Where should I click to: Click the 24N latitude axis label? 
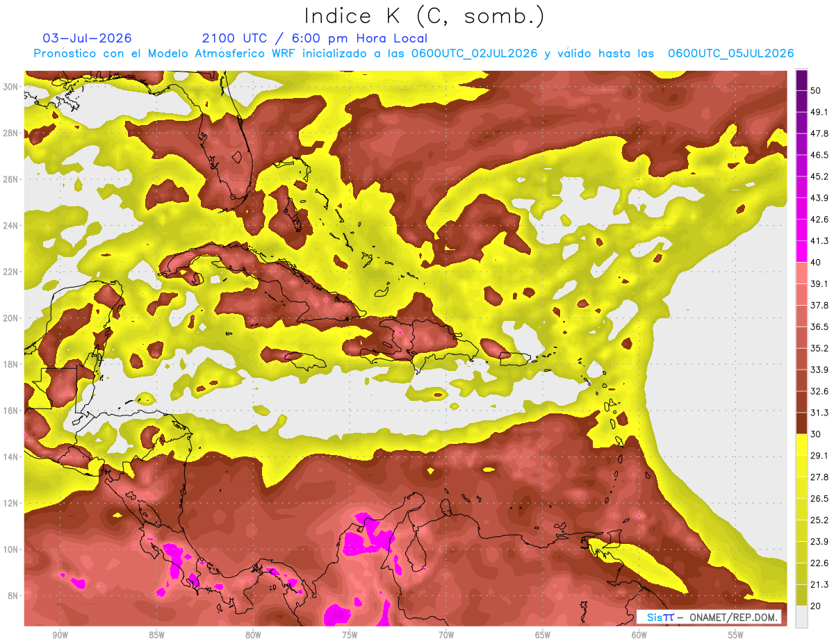pyautogui.click(x=10, y=225)
